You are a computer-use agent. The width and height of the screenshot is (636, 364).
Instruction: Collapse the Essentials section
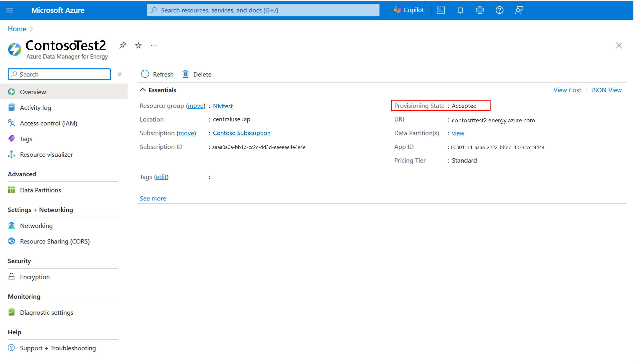click(142, 89)
